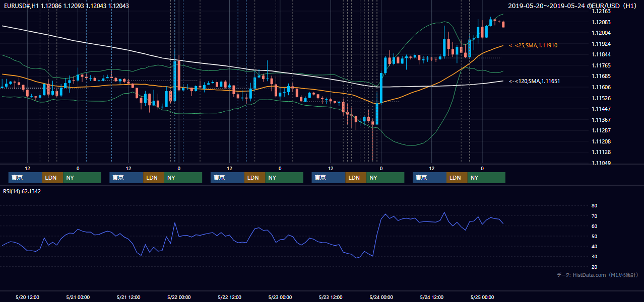Click the RSI scale value 70
Screen dimensions: 644x302
pos(594,216)
